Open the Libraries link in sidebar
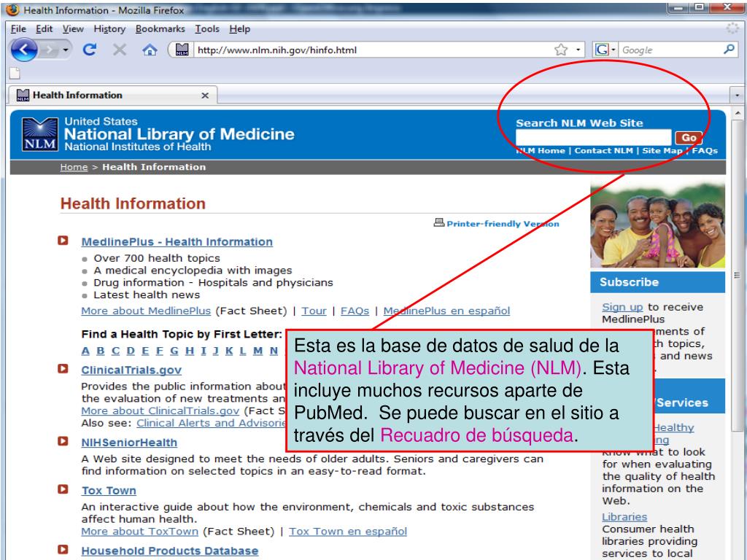 (x=624, y=517)
